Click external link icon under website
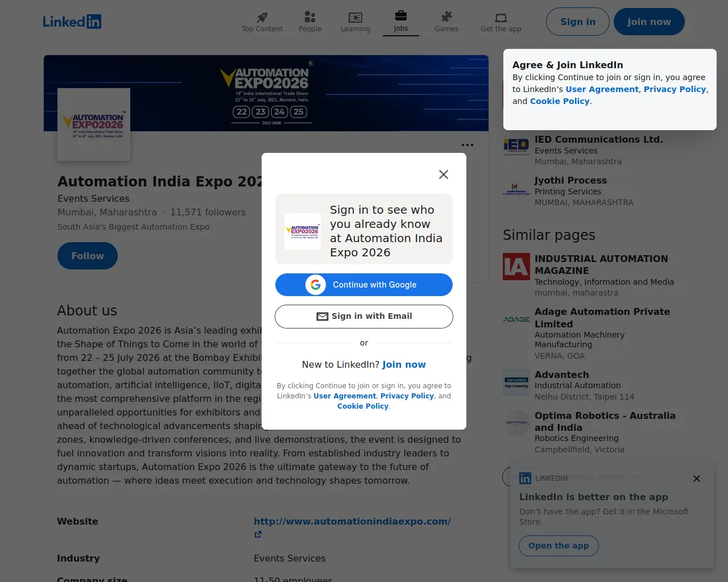The width and height of the screenshot is (728, 582). [258, 534]
